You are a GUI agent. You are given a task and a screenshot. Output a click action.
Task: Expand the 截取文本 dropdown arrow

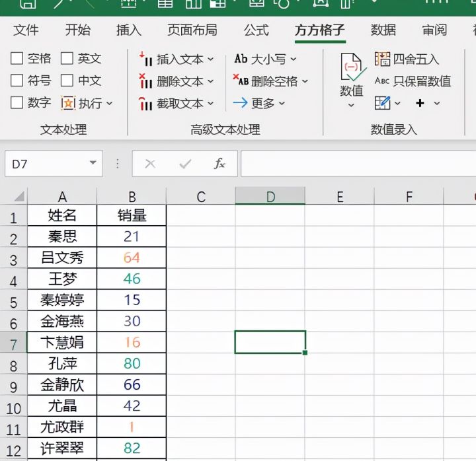click(x=211, y=104)
